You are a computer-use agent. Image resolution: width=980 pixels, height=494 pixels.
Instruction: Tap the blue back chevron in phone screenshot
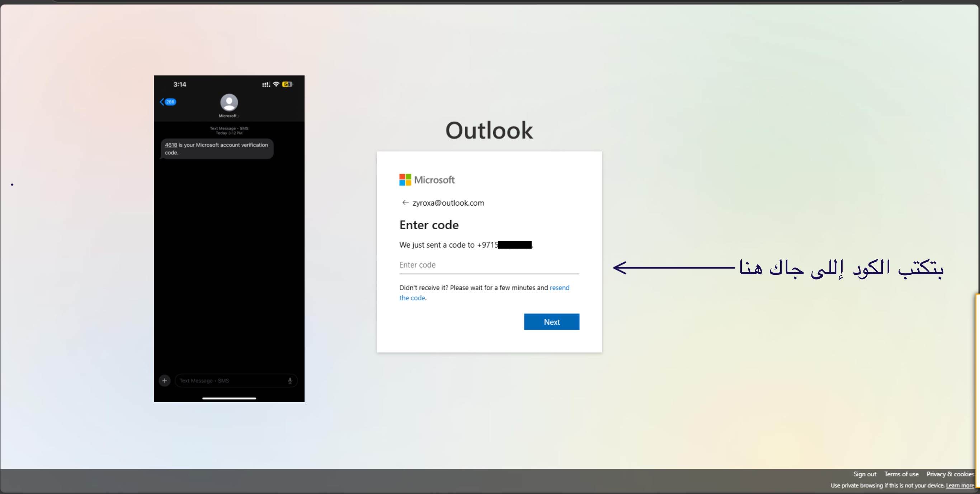coord(162,102)
